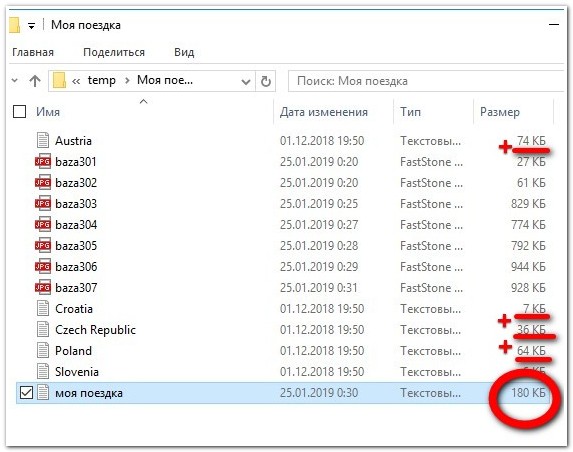Click the up arrow navigation button
The width and height of the screenshot is (573, 452).
click(x=35, y=81)
